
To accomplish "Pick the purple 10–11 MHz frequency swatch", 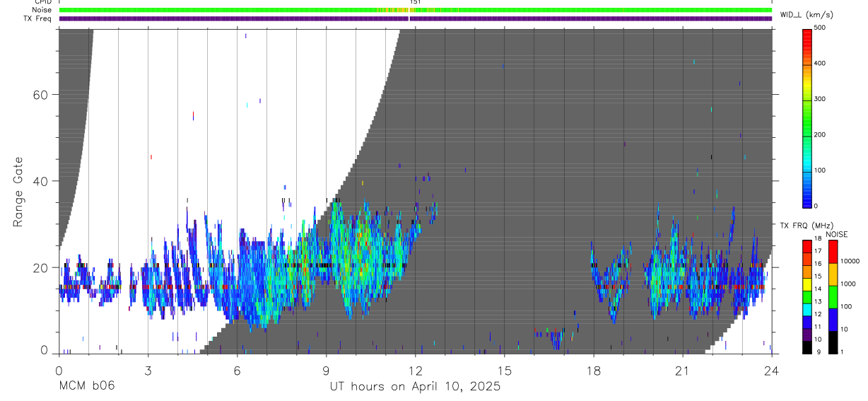I will pos(808,335).
